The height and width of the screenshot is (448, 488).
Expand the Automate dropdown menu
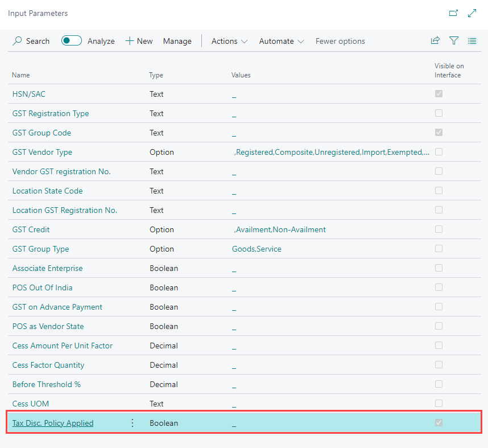click(x=282, y=41)
